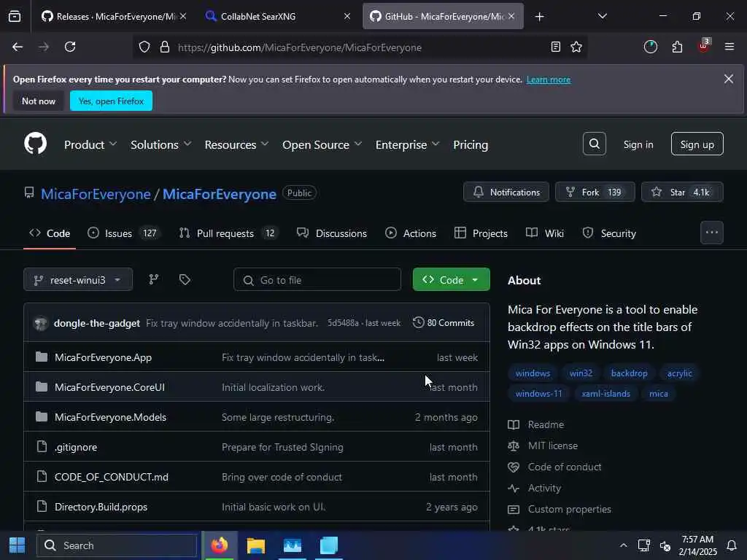Focus the Go to file search field
The image size is (747, 560).
pyautogui.click(x=317, y=279)
